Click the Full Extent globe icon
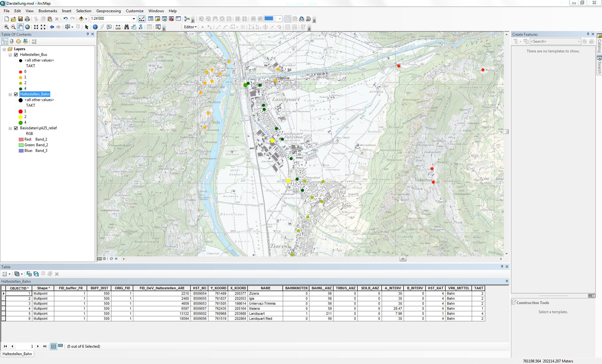Screen dimensions: 602x364 [x=28, y=27]
